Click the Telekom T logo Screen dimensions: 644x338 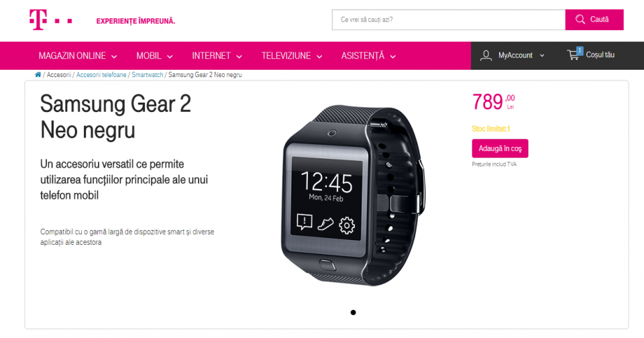[x=38, y=19]
